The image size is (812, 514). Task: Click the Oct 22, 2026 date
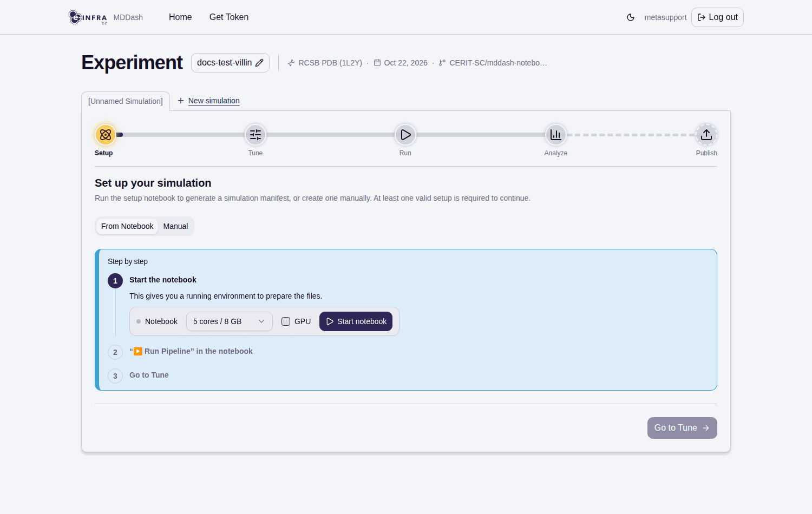[x=406, y=63]
